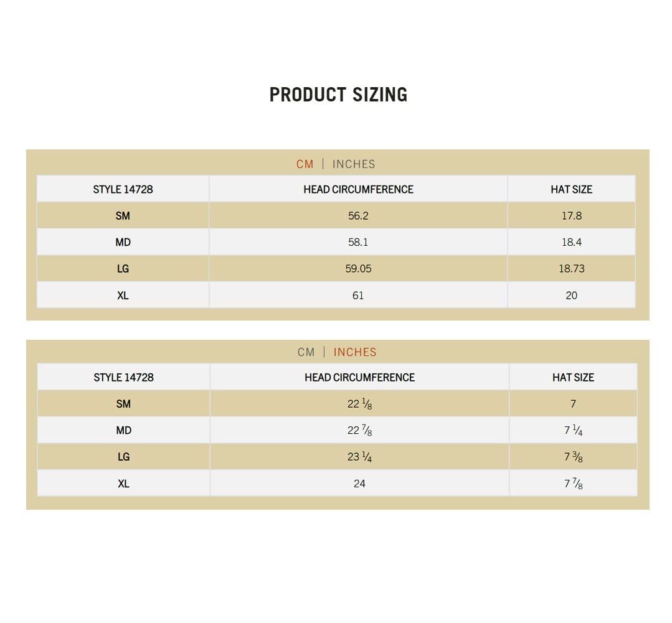Click the PRODUCT SIZING heading

tap(338, 95)
